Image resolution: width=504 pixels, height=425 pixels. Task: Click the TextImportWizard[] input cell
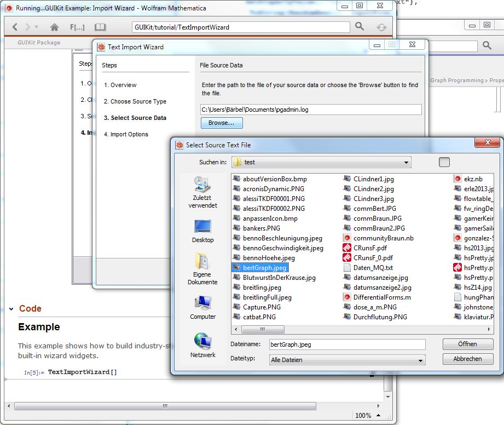tap(82, 372)
